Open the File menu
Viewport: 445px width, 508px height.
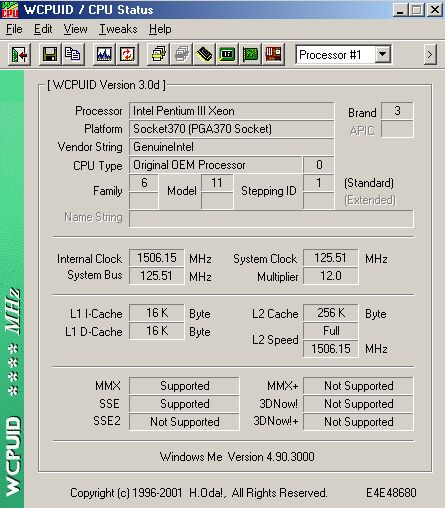[x=14, y=29]
